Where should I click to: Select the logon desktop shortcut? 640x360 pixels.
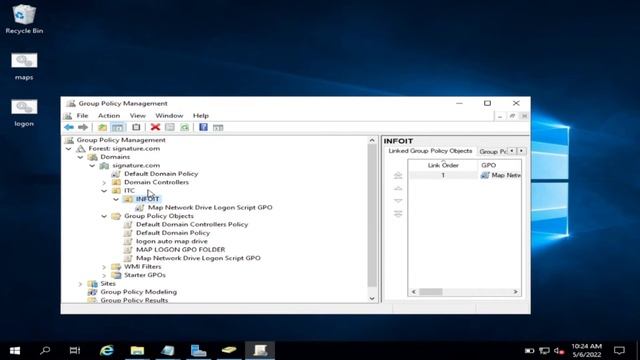click(x=24, y=113)
